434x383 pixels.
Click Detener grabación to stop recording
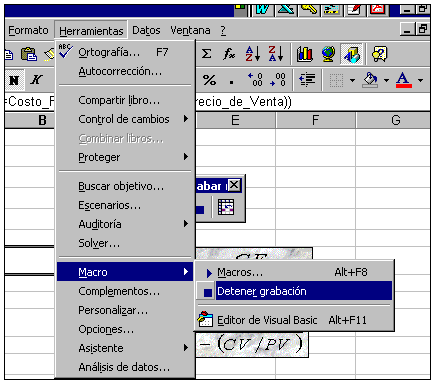pos(294,291)
